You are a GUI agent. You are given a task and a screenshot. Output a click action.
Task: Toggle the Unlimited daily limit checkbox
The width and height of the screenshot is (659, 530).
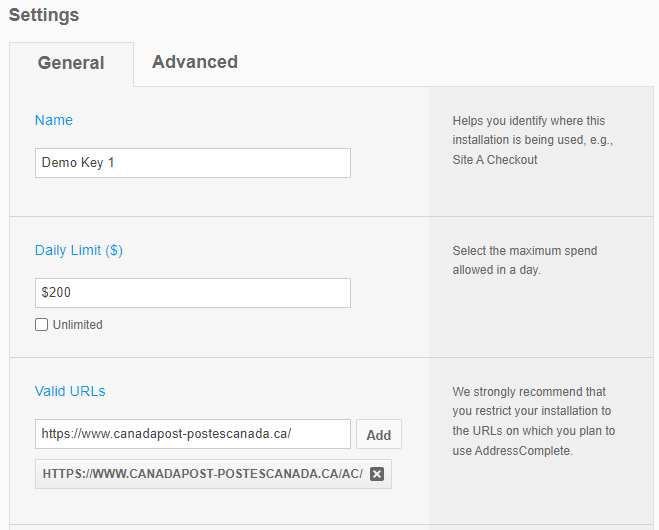[x=41, y=324]
